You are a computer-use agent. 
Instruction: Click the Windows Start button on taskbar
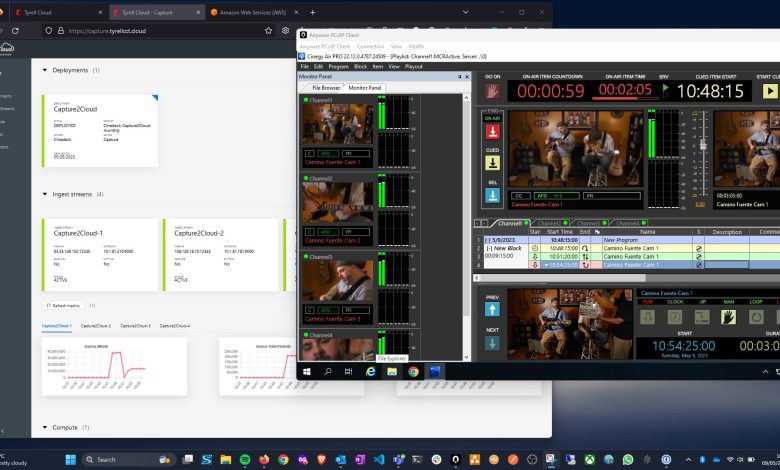(71, 459)
